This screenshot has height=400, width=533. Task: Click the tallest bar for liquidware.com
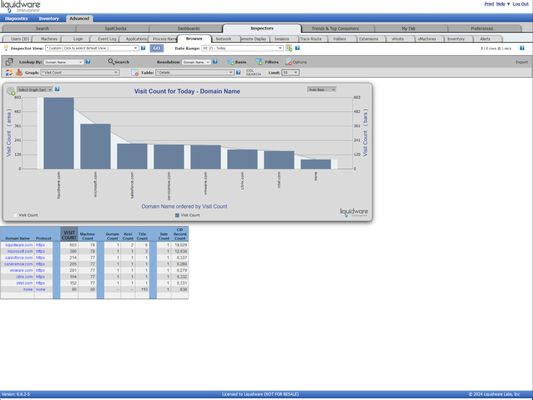59,133
